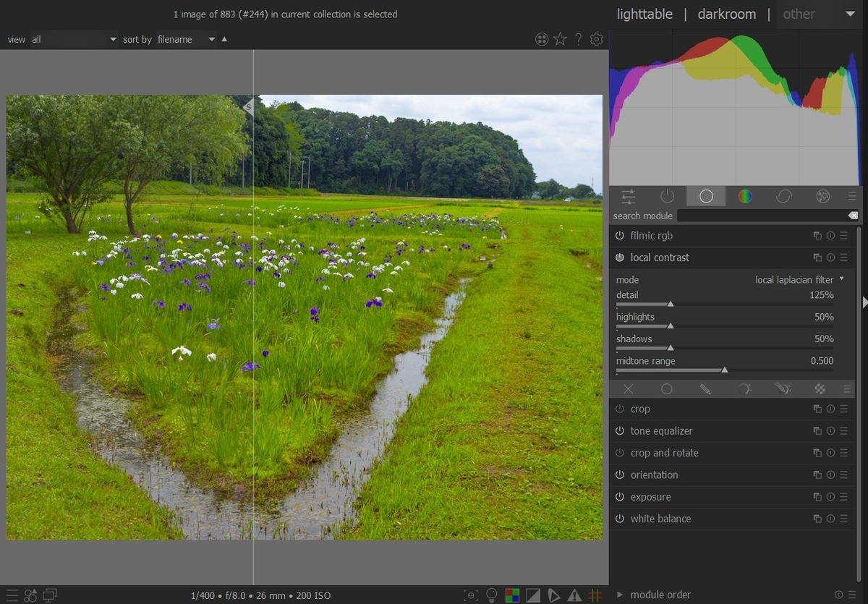Toggle sort order ascending arrow
868x604 pixels.
click(x=224, y=39)
